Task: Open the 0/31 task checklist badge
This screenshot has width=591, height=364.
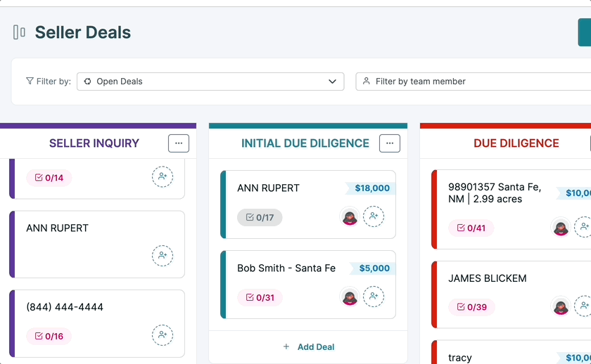Action: [260, 298]
